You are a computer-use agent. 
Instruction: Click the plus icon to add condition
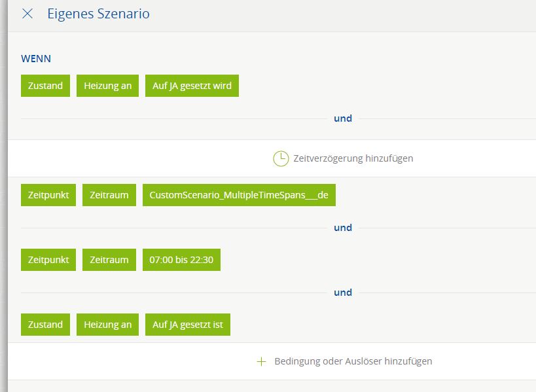(x=261, y=362)
